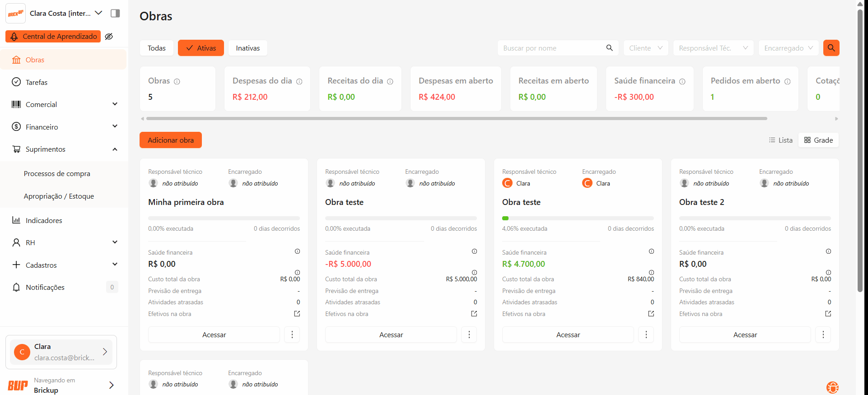Click the orange bug support icon
868x395 pixels.
[x=832, y=387]
